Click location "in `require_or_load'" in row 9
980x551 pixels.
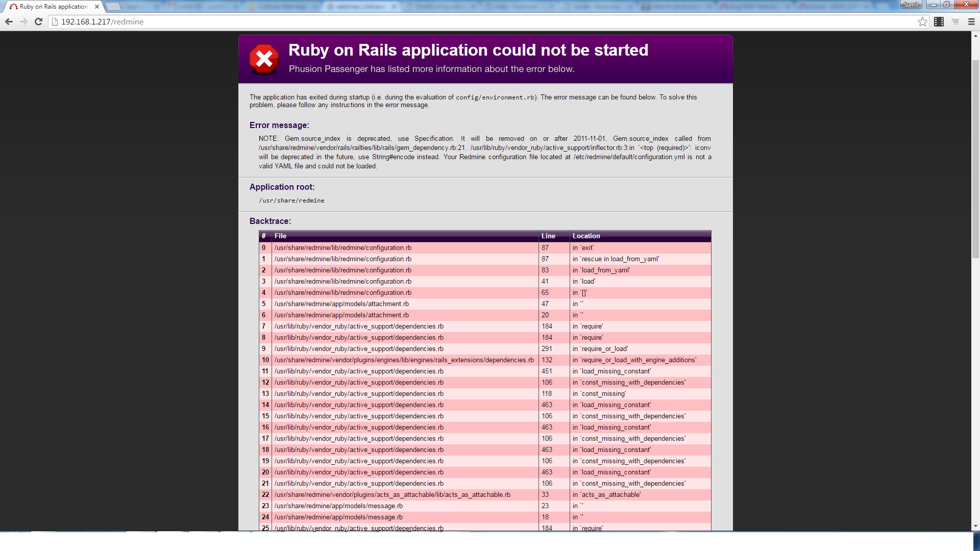tap(600, 348)
